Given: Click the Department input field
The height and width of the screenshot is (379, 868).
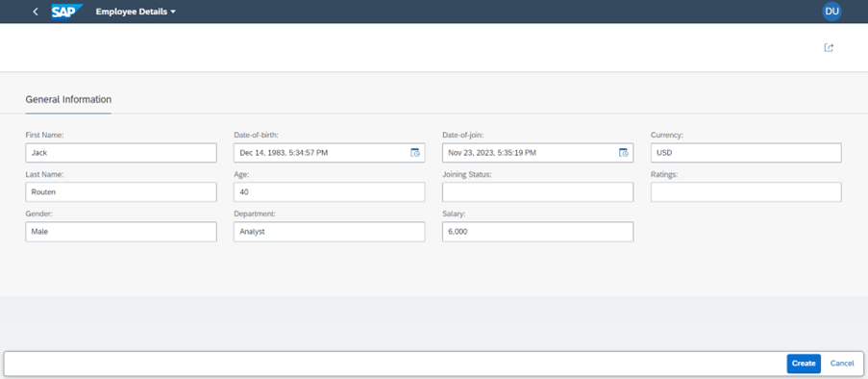Looking at the screenshot, I should click(x=330, y=232).
